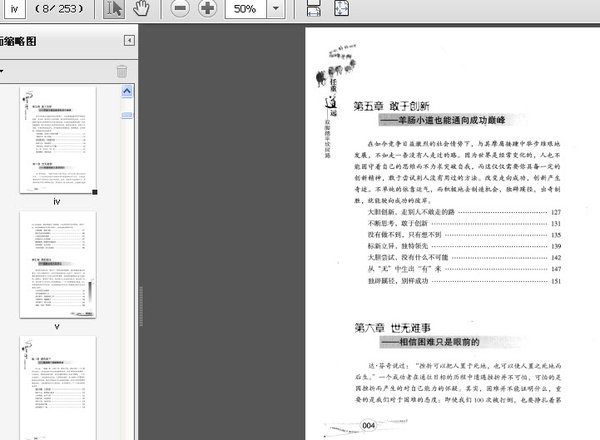The height and width of the screenshot is (440, 600).
Task: Click the chapter heading 第六章 世无难事
Action: pyautogui.click(x=392, y=328)
